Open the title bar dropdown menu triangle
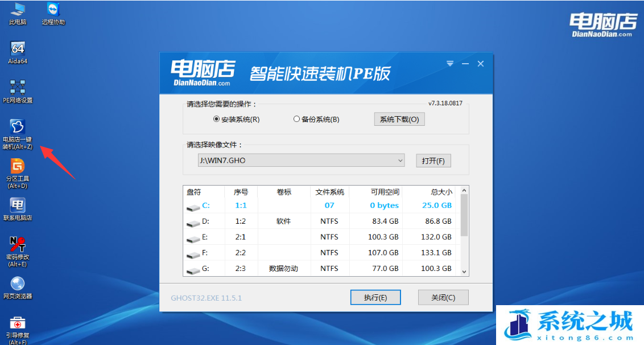The width and height of the screenshot is (644, 345). (450, 64)
